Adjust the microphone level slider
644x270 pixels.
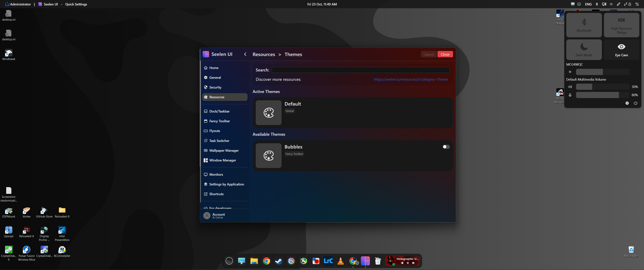point(602,95)
